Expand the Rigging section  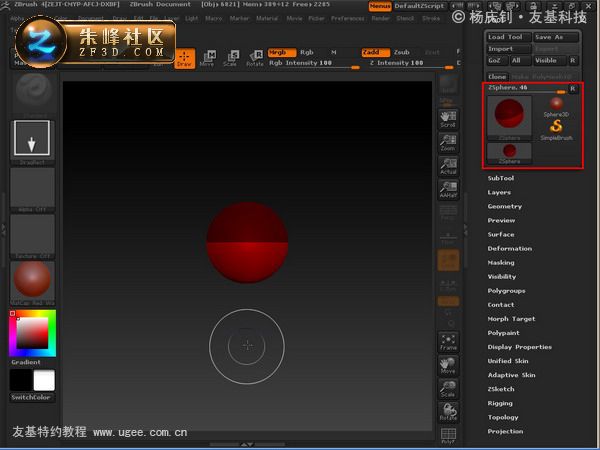coord(500,403)
